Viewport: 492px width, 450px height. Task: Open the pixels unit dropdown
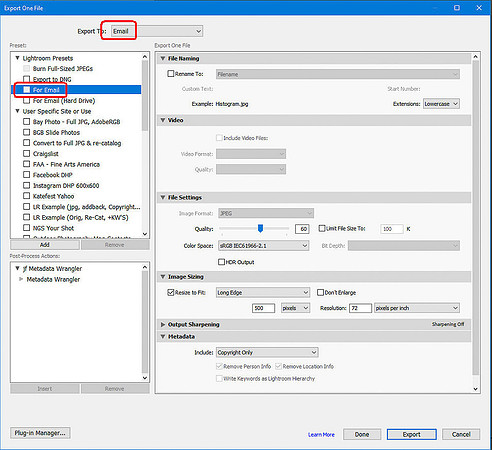[295, 308]
